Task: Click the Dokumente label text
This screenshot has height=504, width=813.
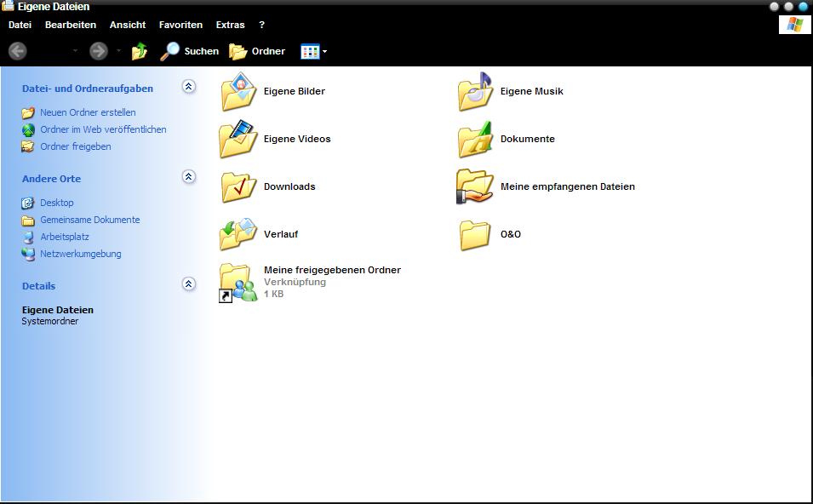Action: click(x=527, y=139)
